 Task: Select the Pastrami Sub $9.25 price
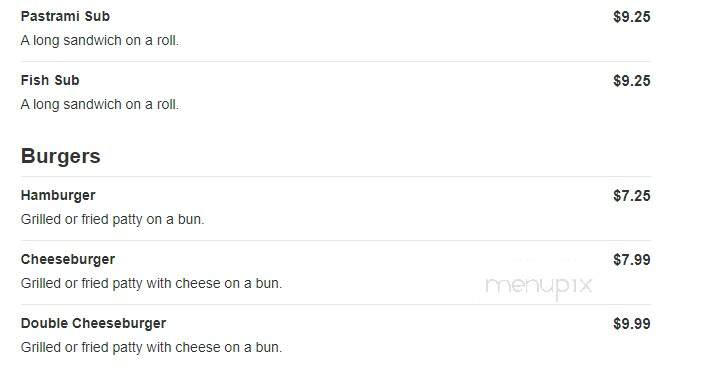(x=631, y=17)
